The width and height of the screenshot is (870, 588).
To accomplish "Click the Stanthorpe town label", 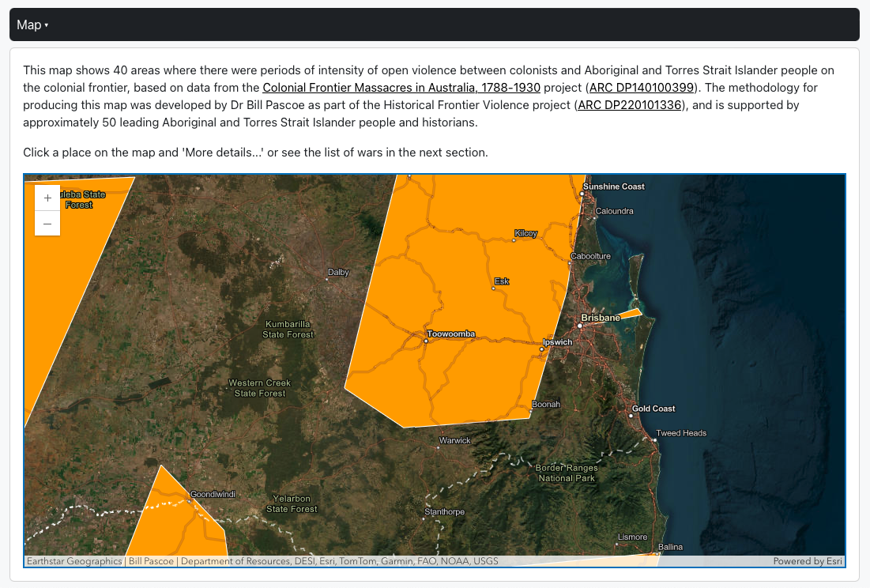I will coord(444,512).
